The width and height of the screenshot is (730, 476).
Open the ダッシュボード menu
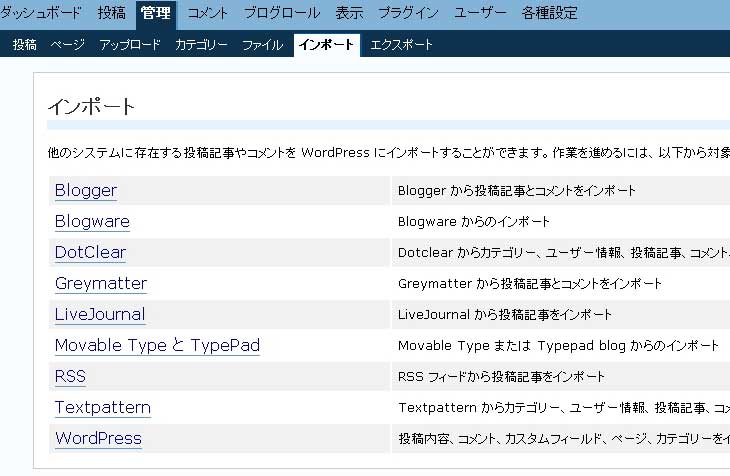click(40, 13)
